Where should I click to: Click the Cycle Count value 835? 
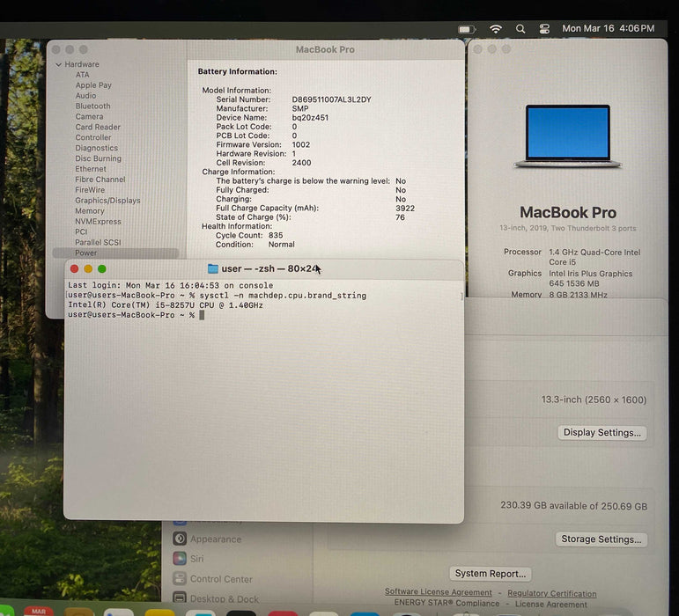276,235
